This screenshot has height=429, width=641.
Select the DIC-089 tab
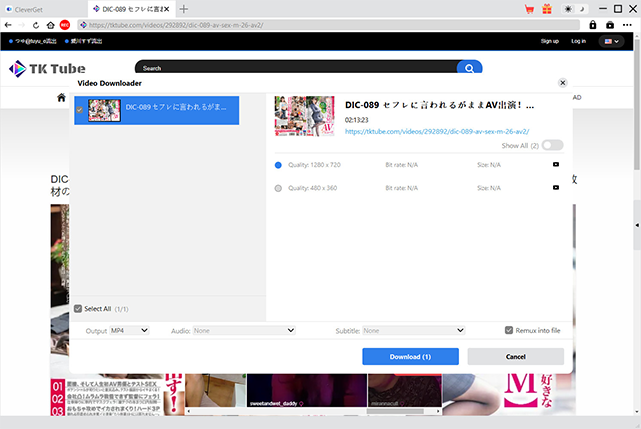tap(130, 9)
